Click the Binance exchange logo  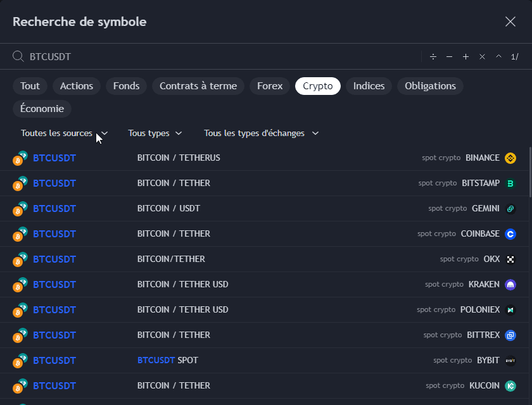(510, 158)
